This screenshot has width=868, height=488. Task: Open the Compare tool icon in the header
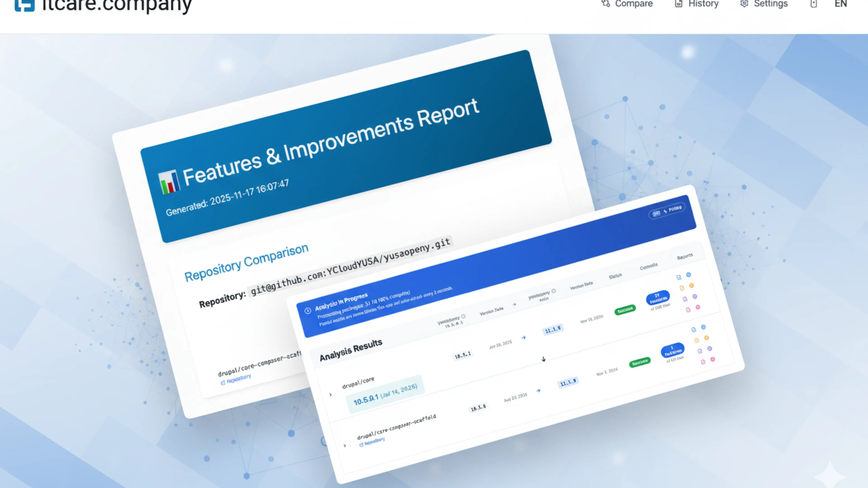tap(606, 4)
